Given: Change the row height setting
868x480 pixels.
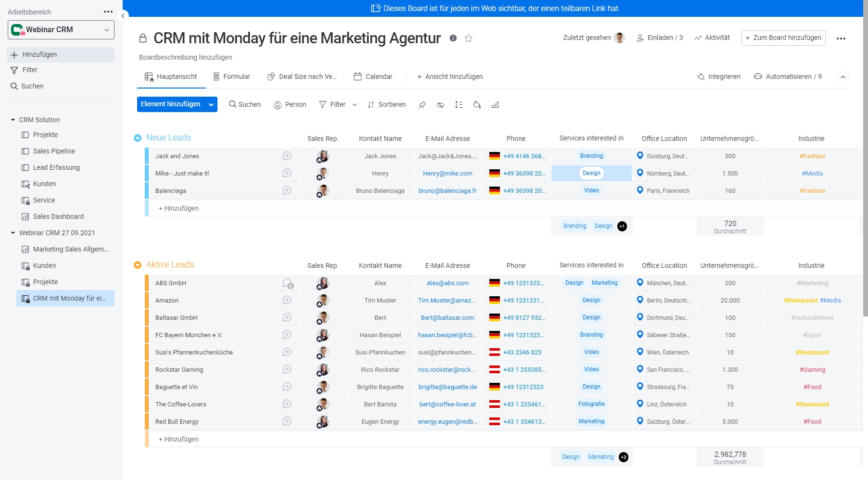Looking at the screenshot, I should (x=459, y=105).
